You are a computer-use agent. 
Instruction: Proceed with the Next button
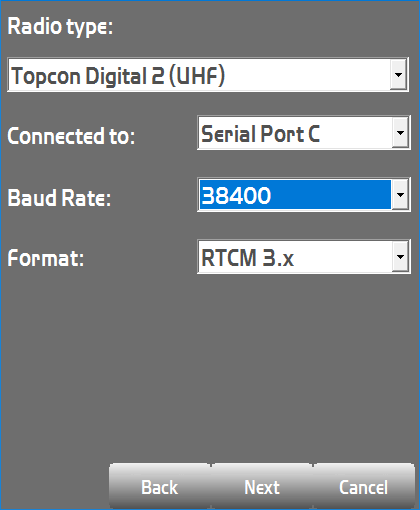[262, 487]
